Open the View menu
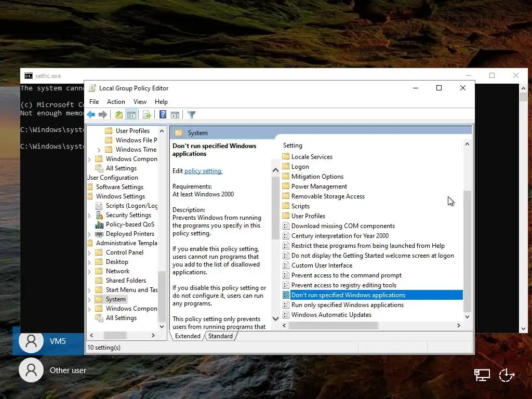The width and height of the screenshot is (532, 399). [x=140, y=102]
